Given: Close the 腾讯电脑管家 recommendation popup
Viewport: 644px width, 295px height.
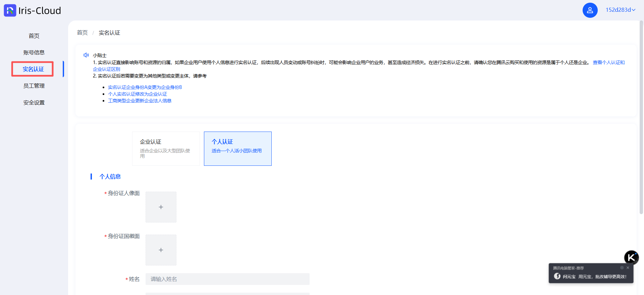Looking at the screenshot, I should [628, 268].
